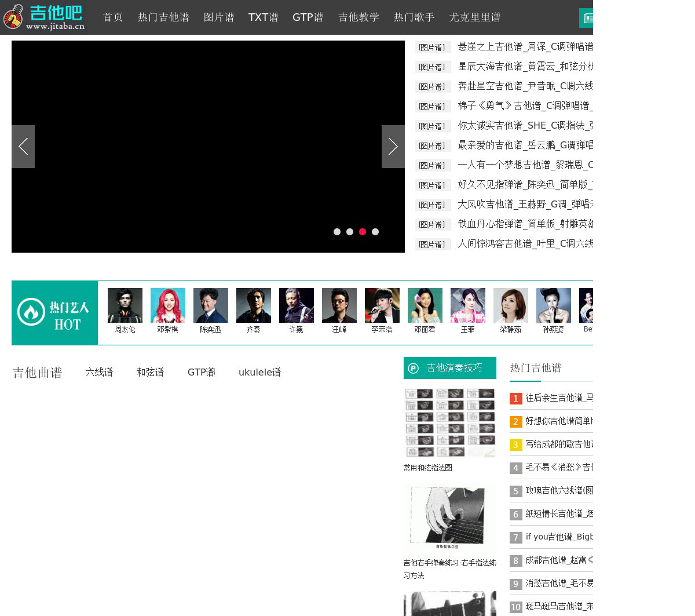The width and height of the screenshot is (695, 616).
Task: Switch to 六线谱 tab
Action: pos(99,372)
